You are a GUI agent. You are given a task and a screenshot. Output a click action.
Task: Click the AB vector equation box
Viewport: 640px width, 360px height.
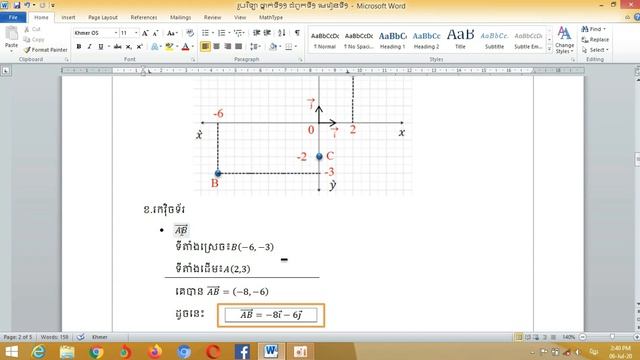click(x=271, y=315)
